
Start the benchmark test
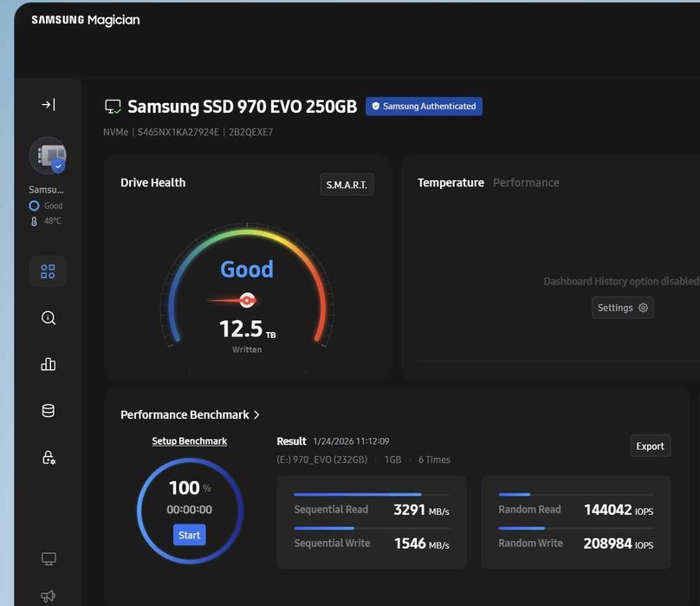[x=189, y=535]
